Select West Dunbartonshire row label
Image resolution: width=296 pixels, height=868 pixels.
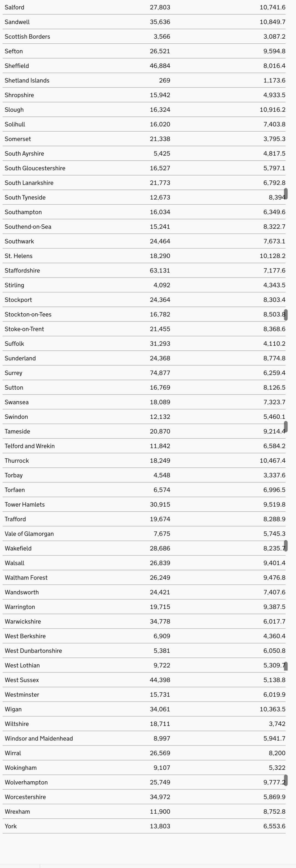point(33,651)
